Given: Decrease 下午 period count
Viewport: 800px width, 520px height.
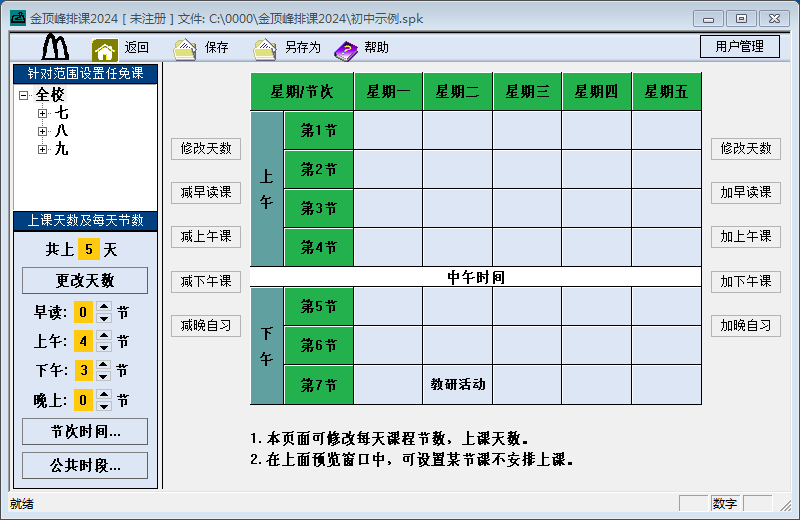Looking at the screenshot, I should (x=104, y=376).
